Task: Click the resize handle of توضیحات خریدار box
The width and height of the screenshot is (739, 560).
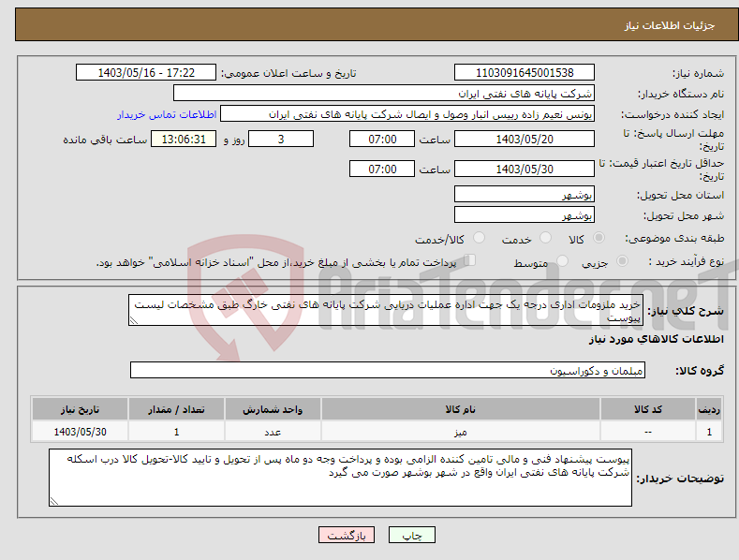Action: click(53, 502)
